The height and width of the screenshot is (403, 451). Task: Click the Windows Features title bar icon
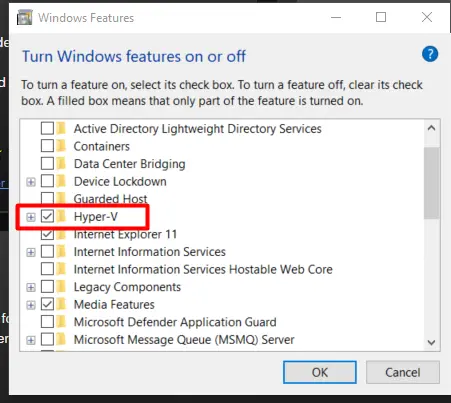pos(25,17)
